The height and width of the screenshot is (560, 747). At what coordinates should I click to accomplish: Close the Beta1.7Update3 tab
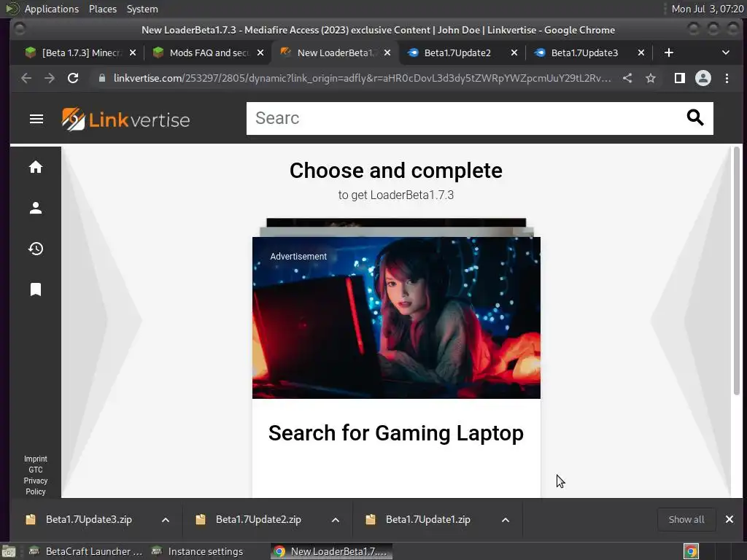(641, 52)
